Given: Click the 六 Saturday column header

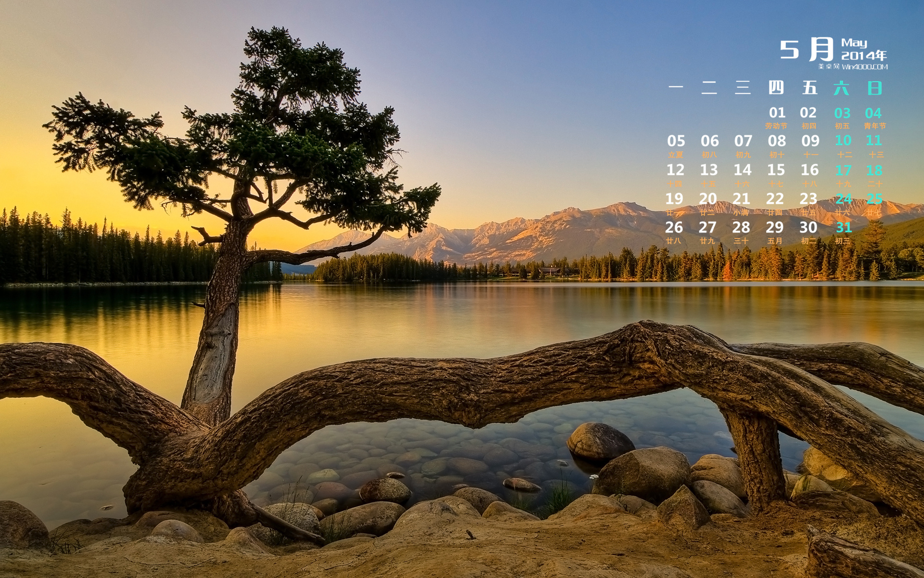Looking at the screenshot, I should point(841,88).
